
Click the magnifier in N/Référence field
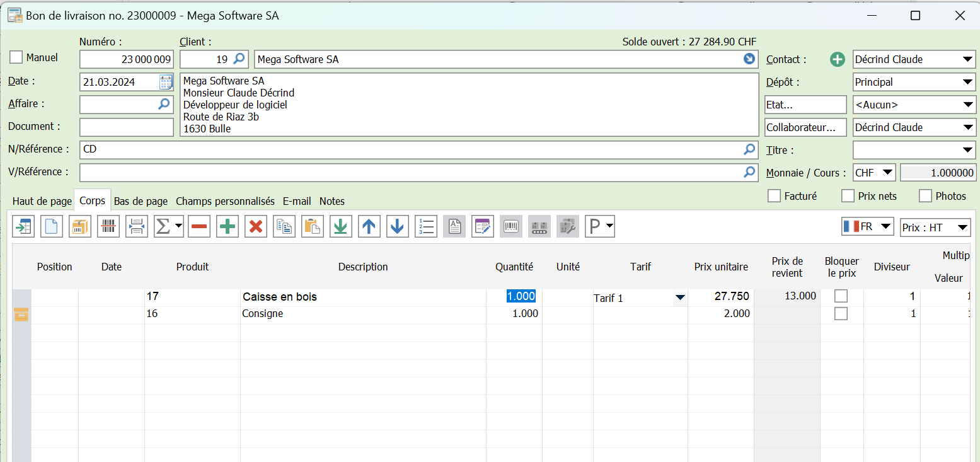[x=749, y=149]
